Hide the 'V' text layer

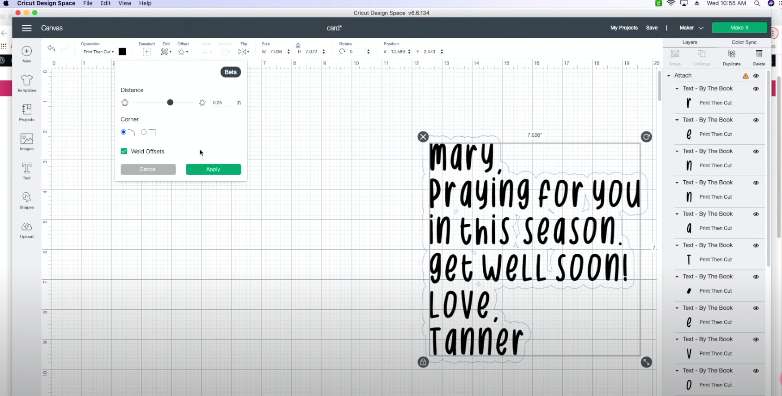(x=756, y=339)
